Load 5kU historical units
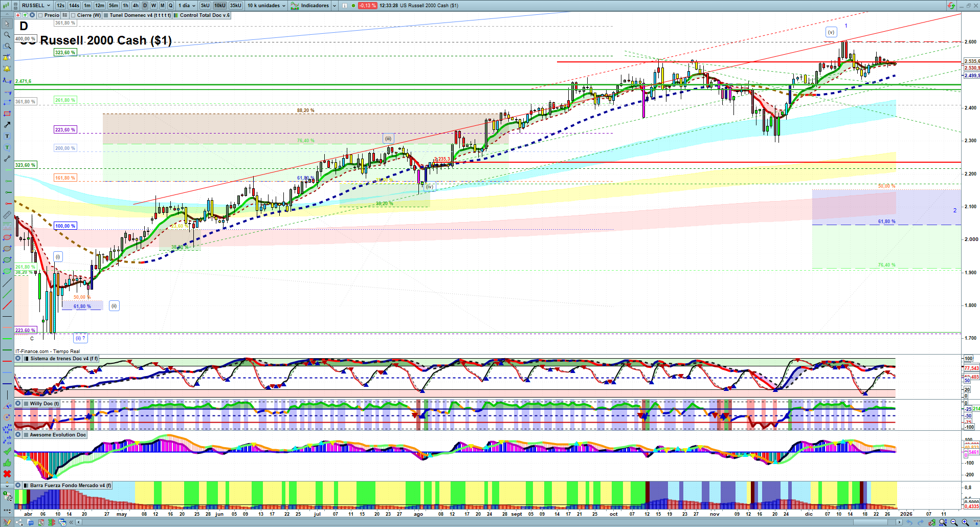The width and height of the screenshot is (980, 527). click(x=205, y=6)
